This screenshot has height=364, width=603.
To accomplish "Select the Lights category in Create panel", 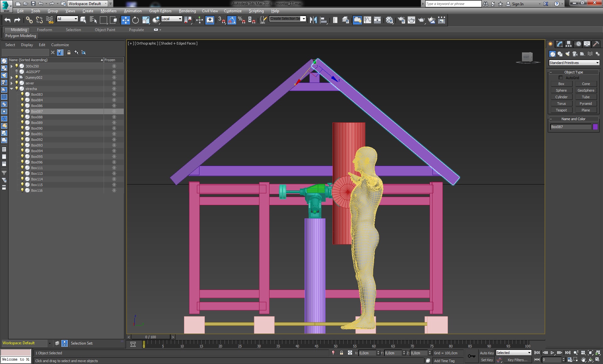I will click(x=568, y=54).
